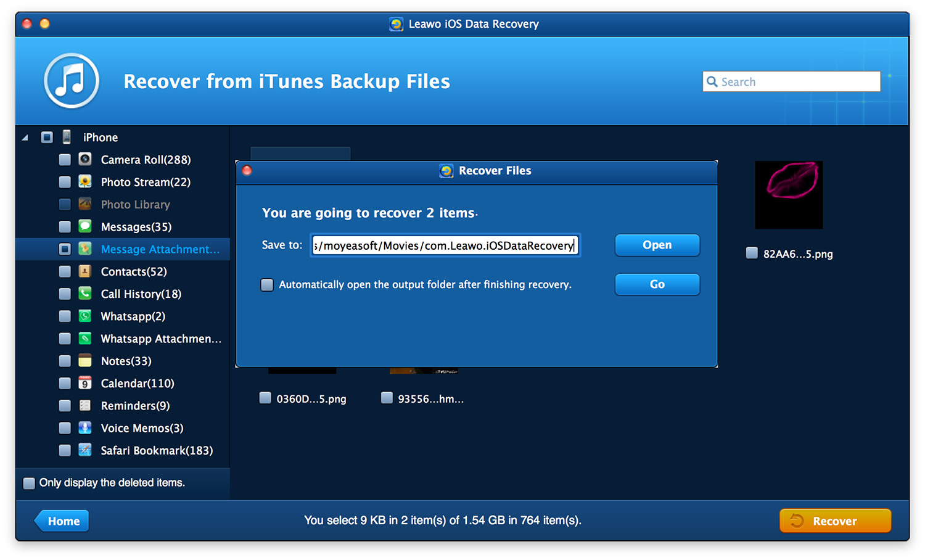The height and width of the screenshot is (560, 925).
Task: Check the Whatsapp(2) checkbox
Action: click(65, 316)
